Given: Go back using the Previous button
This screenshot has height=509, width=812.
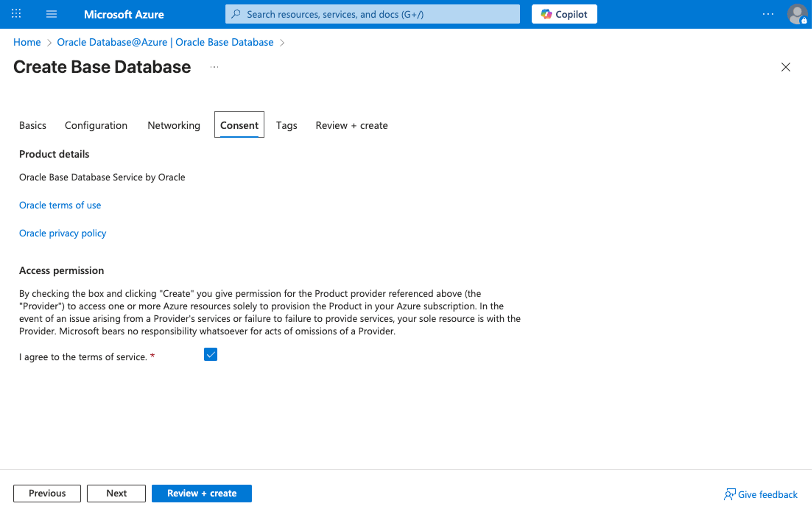Looking at the screenshot, I should click(47, 493).
